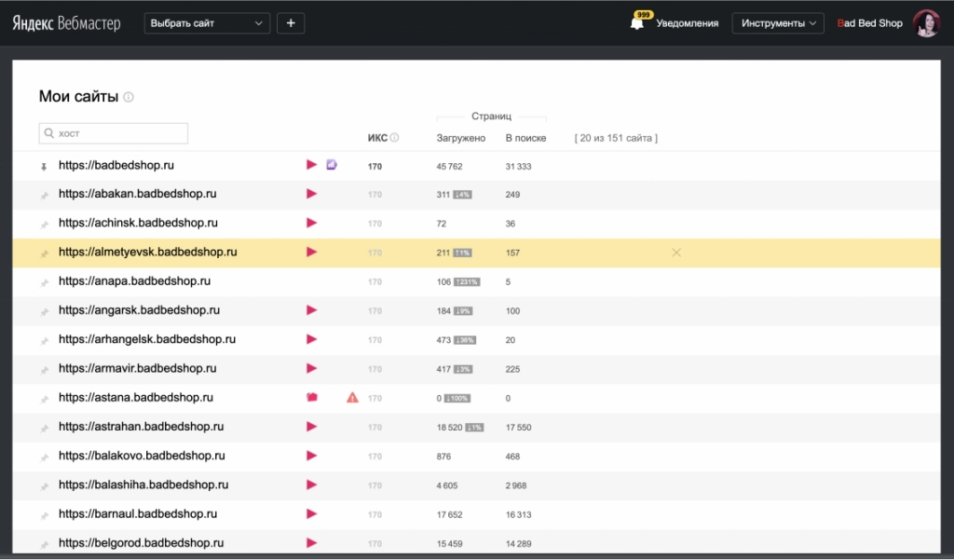954x560 pixels.
Task: Click the info icon beside ИКС
Action: tap(394, 138)
